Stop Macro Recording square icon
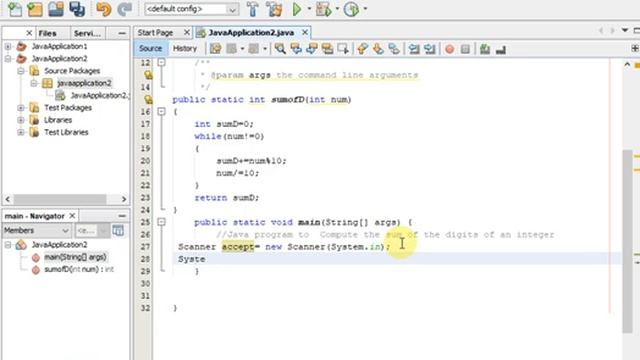Screen dimensions: 640x360 click(x=465, y=49)
